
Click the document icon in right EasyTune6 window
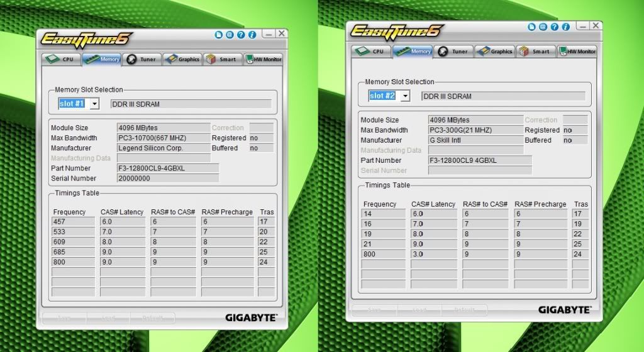[x=532, y=26]
